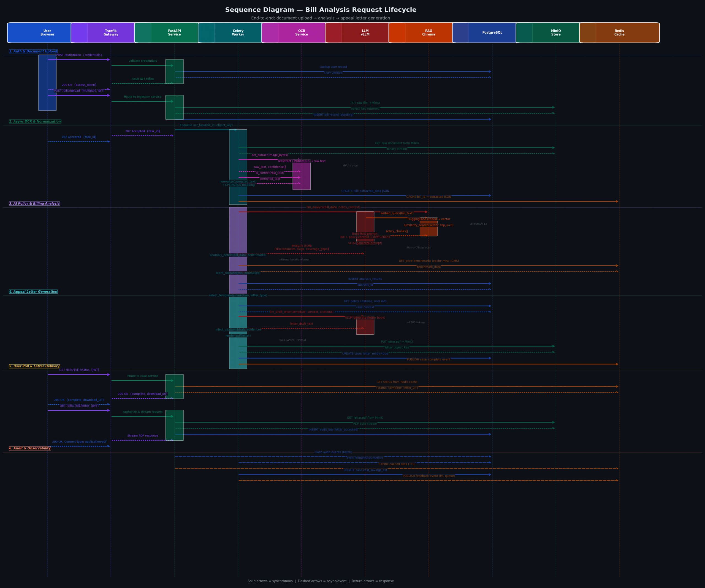Click the '3. AI Policy & Billing Analysis' label
Screen dimensions: 705x588
tap(34, 204)
